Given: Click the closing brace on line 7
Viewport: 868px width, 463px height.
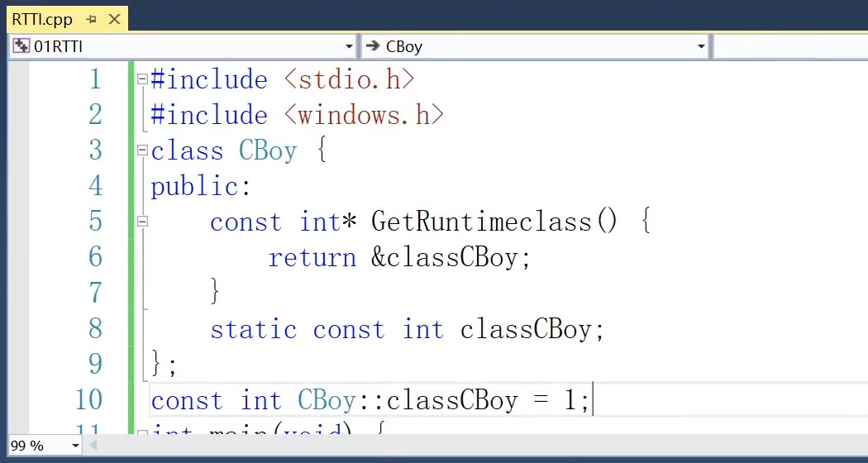Looking at the screenshot, I should [215, 292].
